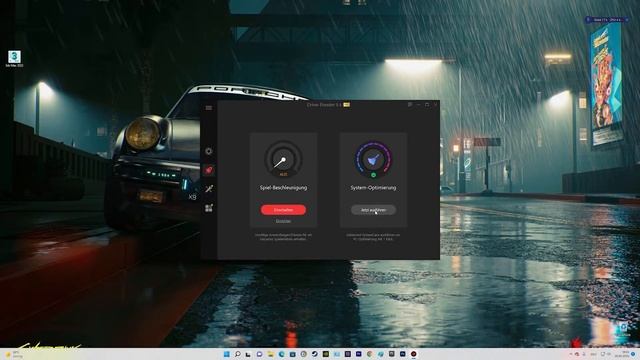640x360 pixels.
Task: Open taskbar Search magnifier
Action: click(238, 354)
